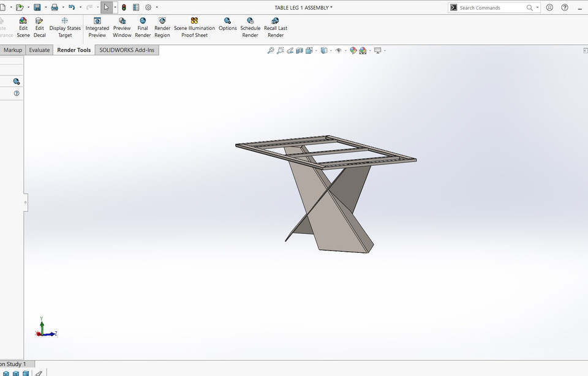This screenshot has width=588, height=376.
Task: Switch to the Evaluate tab
Action: pos(39,50)
